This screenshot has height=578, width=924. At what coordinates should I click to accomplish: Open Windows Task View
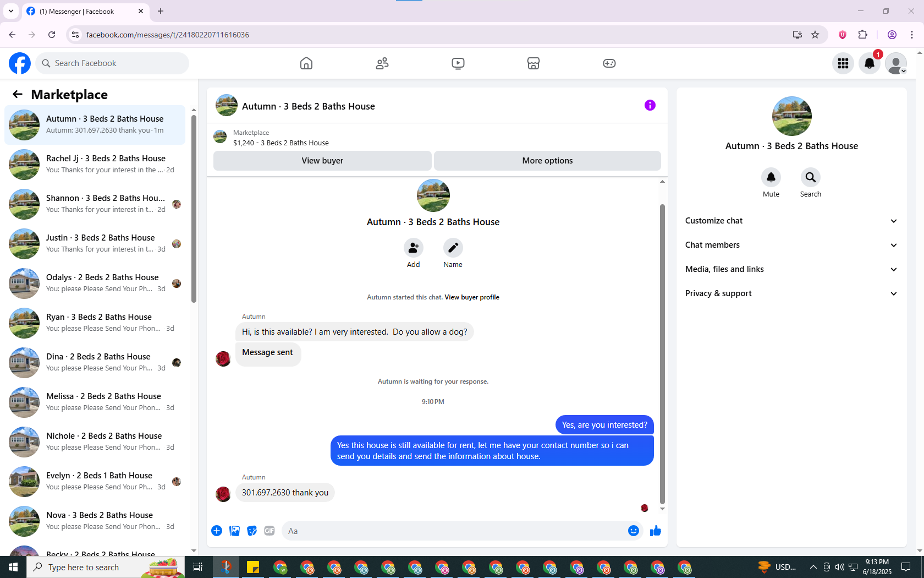pyautogui.click(x=198, y=567)
